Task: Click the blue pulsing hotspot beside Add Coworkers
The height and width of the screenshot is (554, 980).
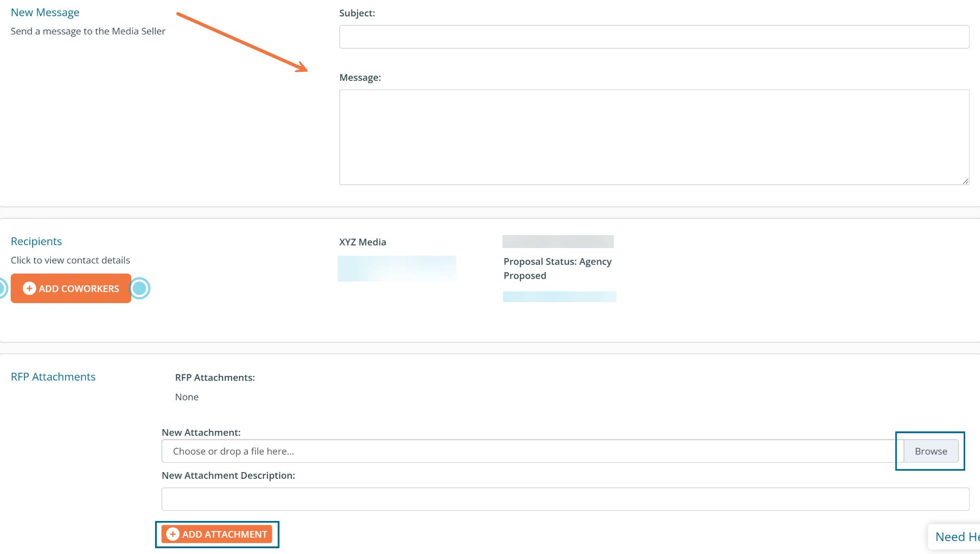Action: pyautogui.click(x=140, y=288)
